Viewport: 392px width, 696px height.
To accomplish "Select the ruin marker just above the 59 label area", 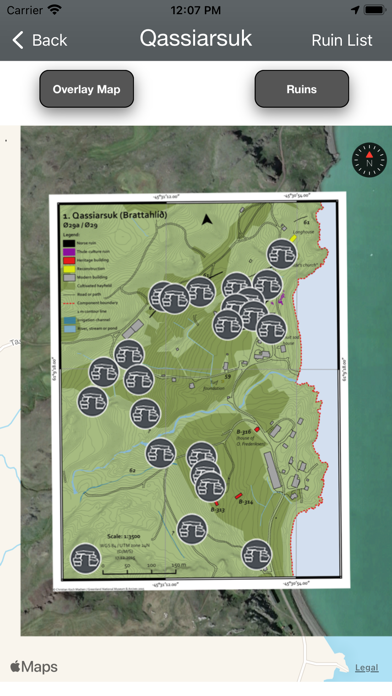I will tap(228, 324).
